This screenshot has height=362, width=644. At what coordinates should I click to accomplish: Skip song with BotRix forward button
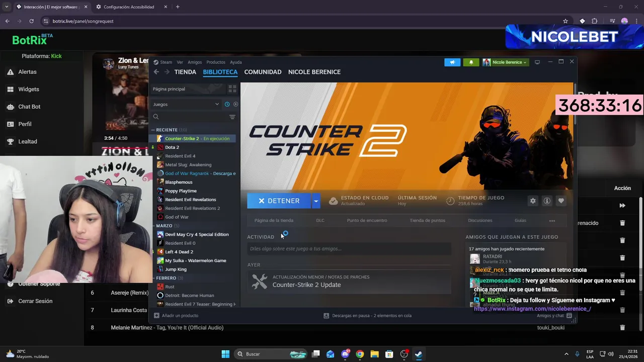click(622, 206)
